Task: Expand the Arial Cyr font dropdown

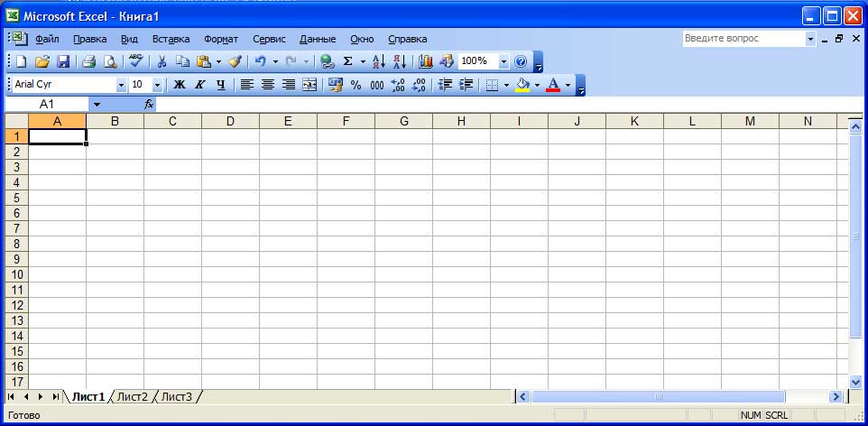Action: click(x=122, y=85)
